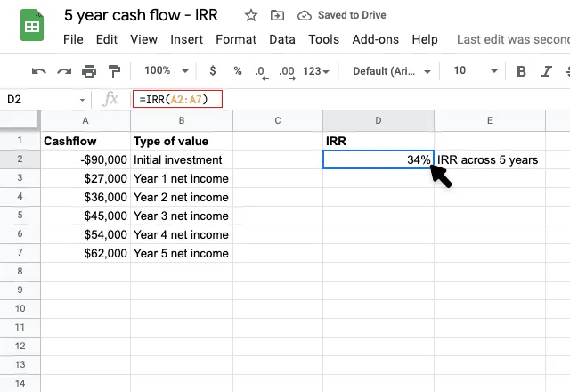
Task: Select the Year 1 net income cell
Action: tap(182, 178)
